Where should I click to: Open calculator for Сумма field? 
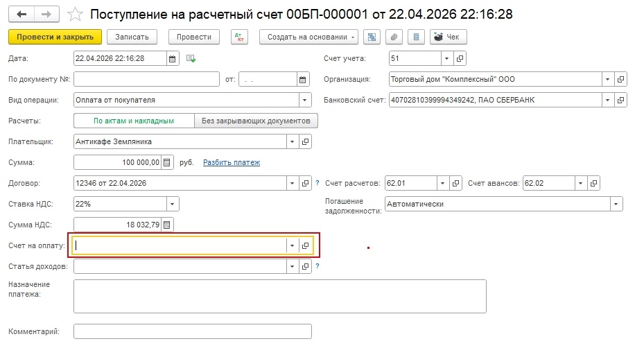pos(167,162)
